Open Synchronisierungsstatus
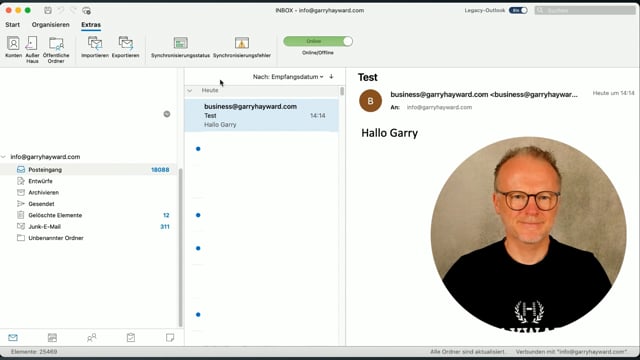 pyautogui.click(x=180, y=47)
